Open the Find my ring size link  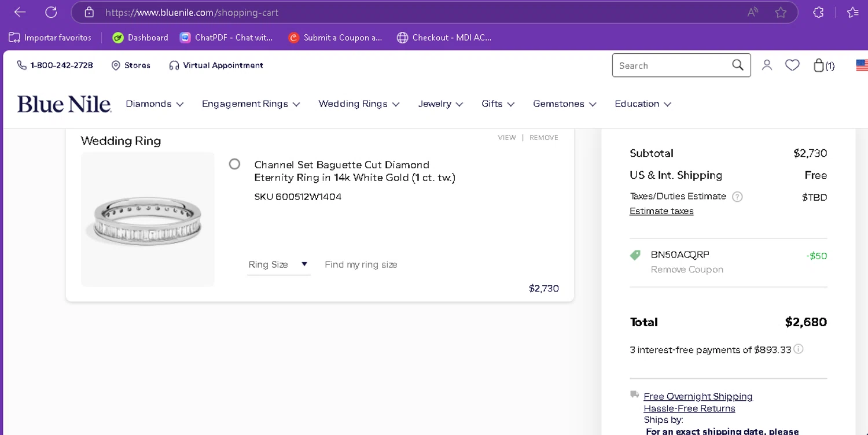tap(361, 265)
